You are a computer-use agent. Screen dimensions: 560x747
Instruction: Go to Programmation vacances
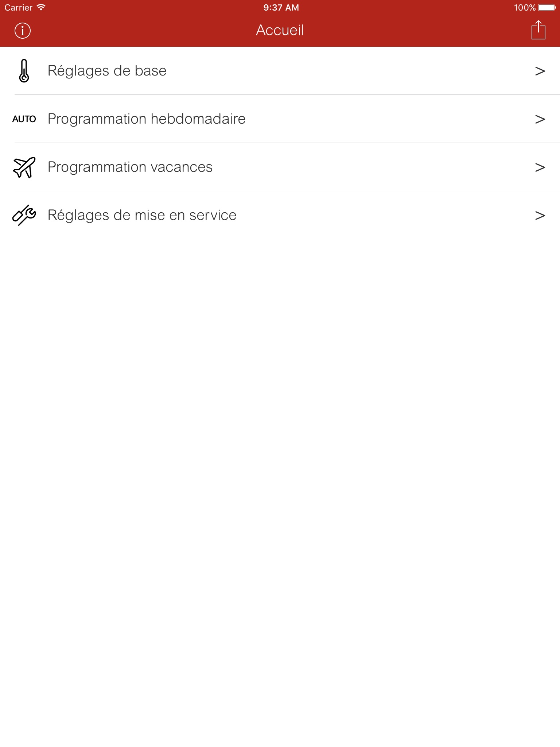pos(130,167)
